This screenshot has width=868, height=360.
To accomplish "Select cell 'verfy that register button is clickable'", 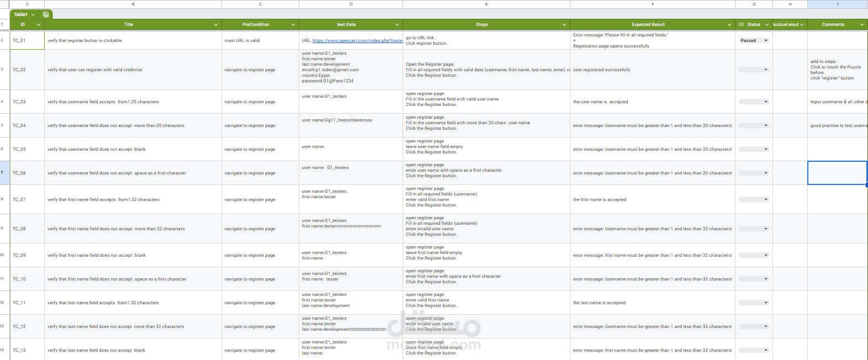I will click(x=133, y=40).
